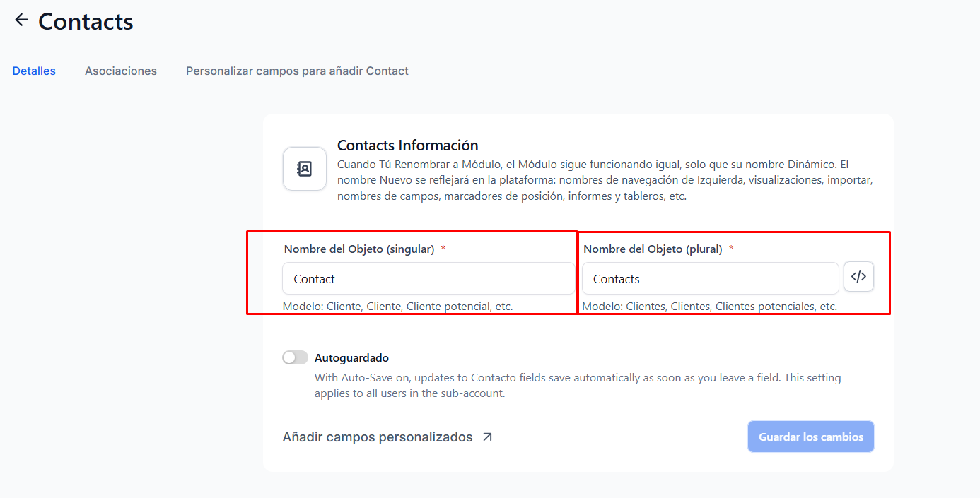Click the Nombre del Objeto (singular) label

coord(358,249)
